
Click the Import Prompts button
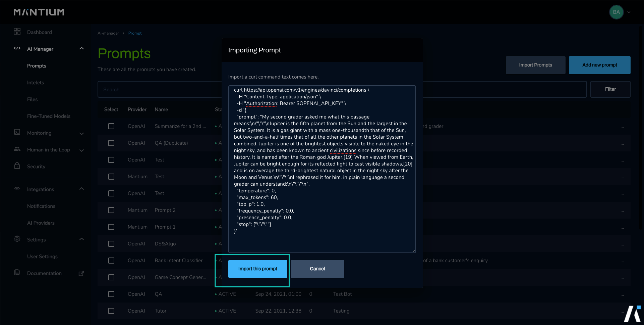coord(535,65)
